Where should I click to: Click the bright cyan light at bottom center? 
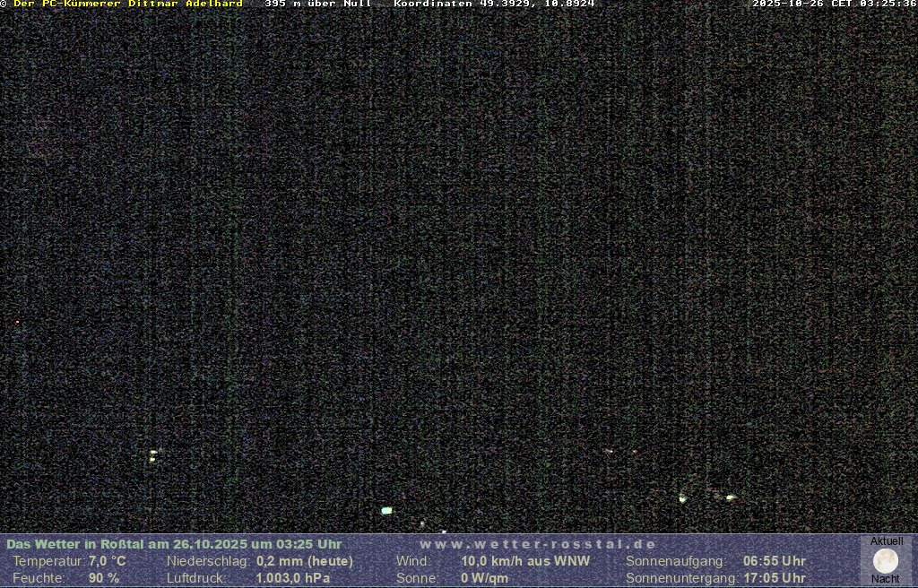386,511
